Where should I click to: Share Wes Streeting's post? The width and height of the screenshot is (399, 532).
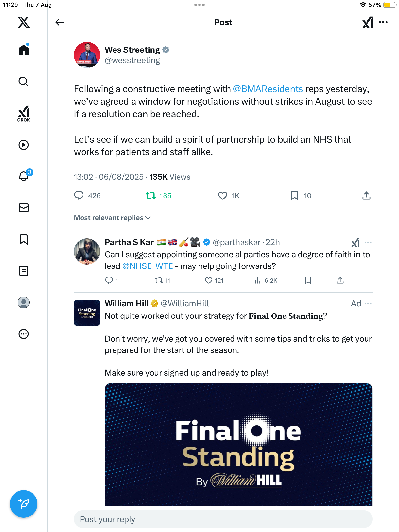click(x=366, y=196)
